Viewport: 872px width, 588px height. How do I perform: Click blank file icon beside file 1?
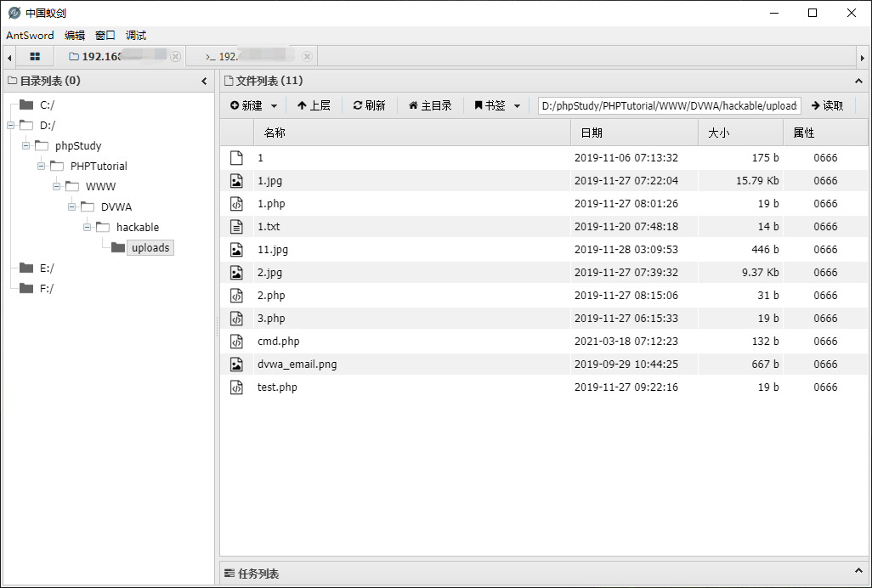tap(236, 158)
